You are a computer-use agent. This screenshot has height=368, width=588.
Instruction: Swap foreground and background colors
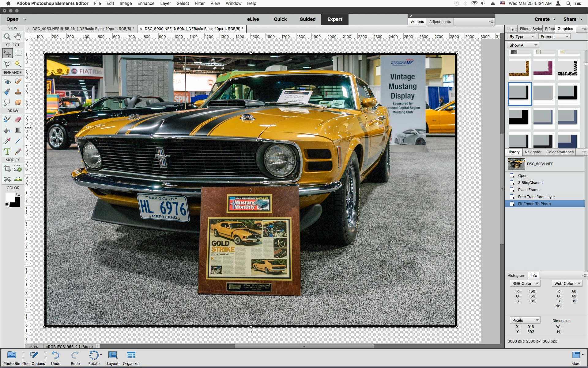pyautogui.click(x=18, y=195)
